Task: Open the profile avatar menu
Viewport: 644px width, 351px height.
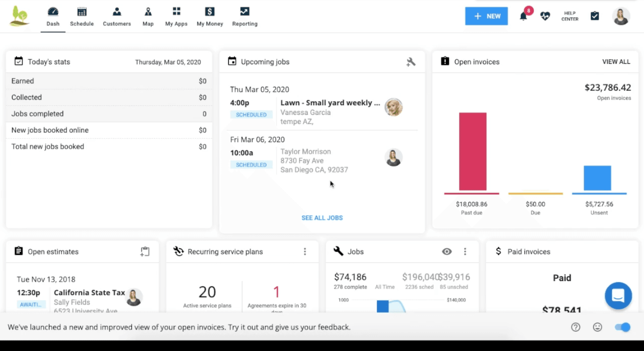Action: tap(621, 16)
